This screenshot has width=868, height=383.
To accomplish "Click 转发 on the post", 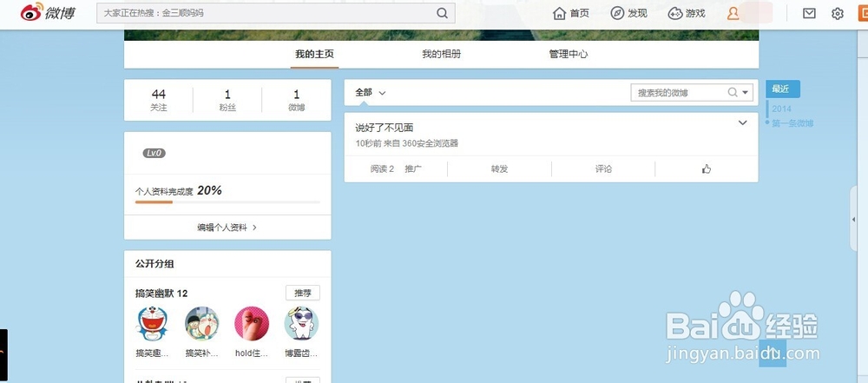I will [499, 169].
